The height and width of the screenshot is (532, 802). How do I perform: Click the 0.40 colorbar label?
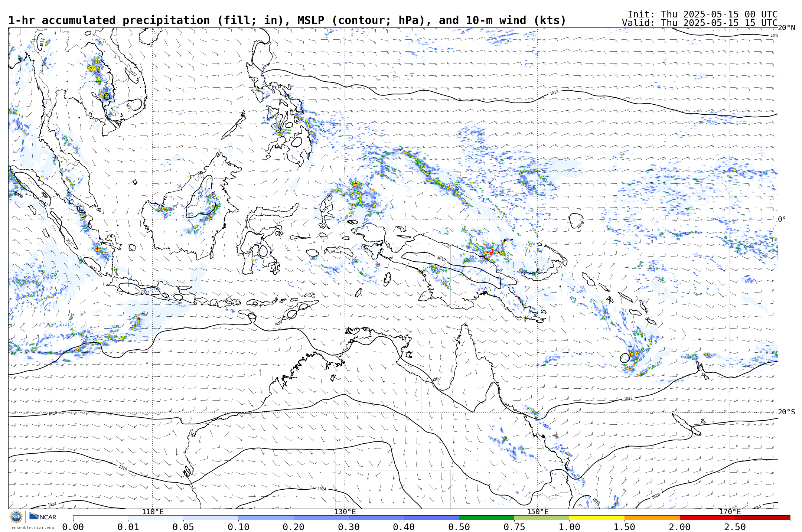point(404,527)
